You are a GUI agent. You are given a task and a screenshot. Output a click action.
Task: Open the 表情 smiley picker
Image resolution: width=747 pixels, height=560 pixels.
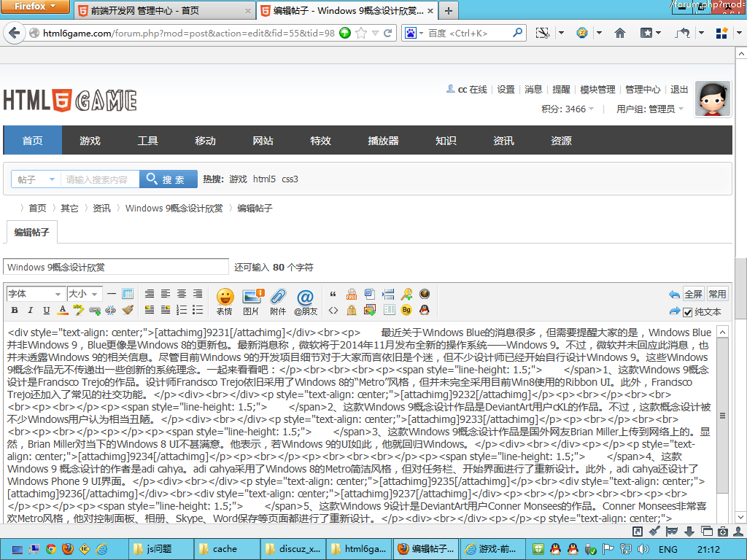pos(225,302)
